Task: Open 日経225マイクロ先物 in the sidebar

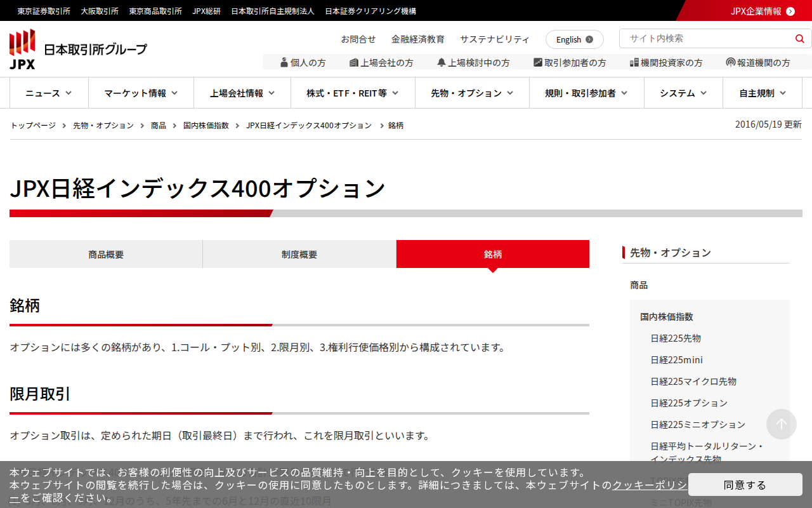Action: [693, 381]
